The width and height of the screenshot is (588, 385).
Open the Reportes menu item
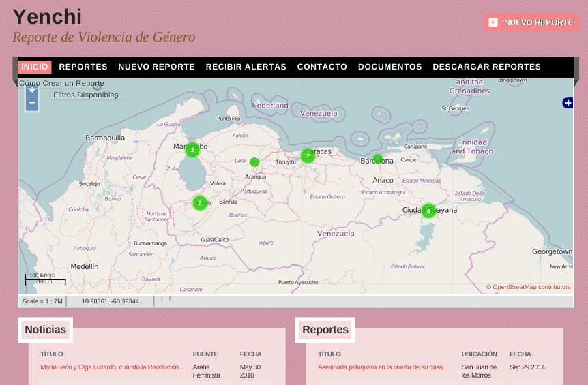click(83, 67)
